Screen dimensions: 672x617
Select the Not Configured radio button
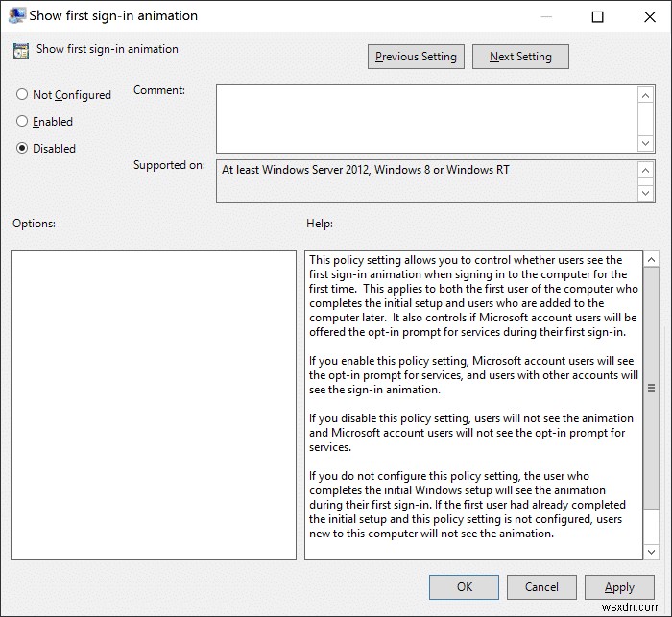click(x=22, y=95)
